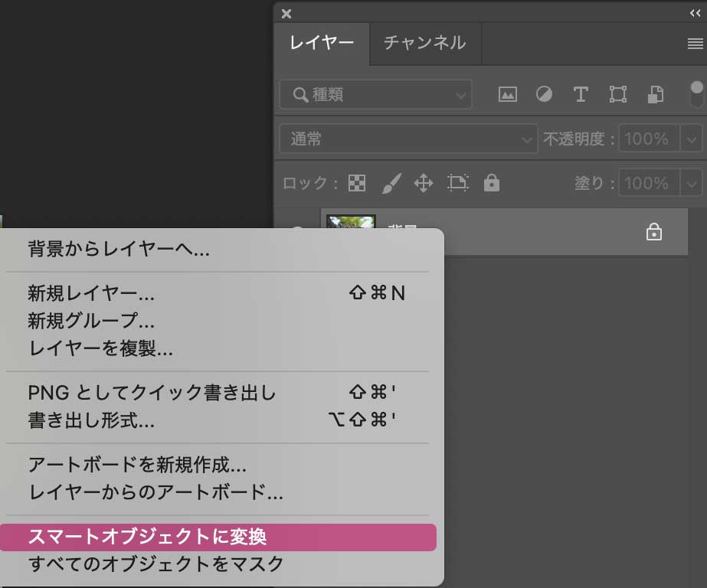Toggle lock position with the move icon
The height and width of the screenshot is (588, 707).
[x=424, y=183]
